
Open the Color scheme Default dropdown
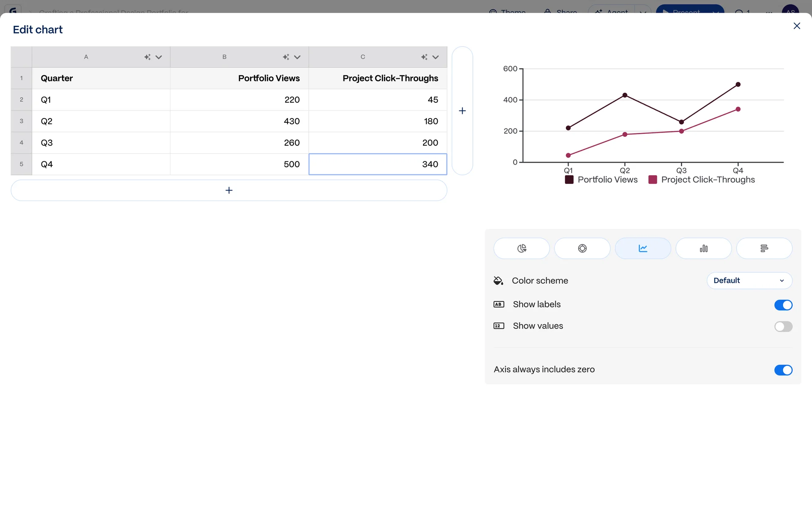tap(749, 281)
